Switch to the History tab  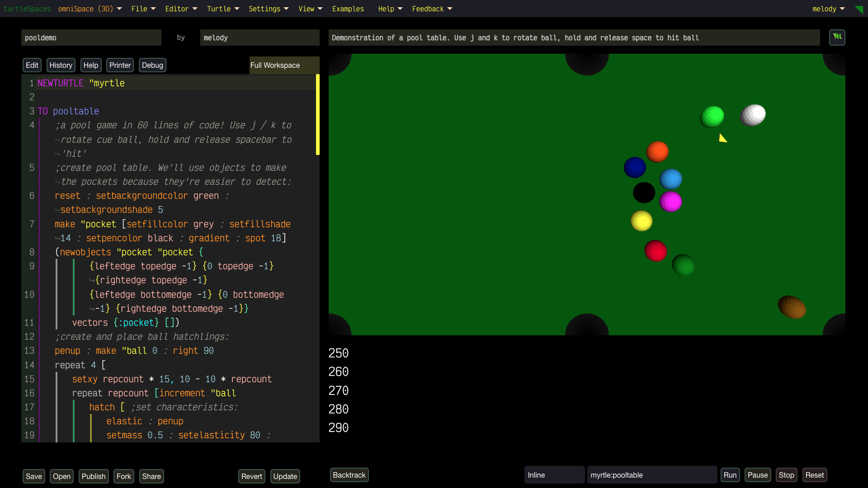[61, 65]
